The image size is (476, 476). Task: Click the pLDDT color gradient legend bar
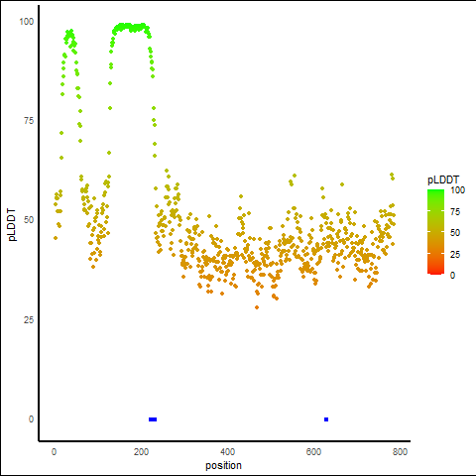pos(435,232)
